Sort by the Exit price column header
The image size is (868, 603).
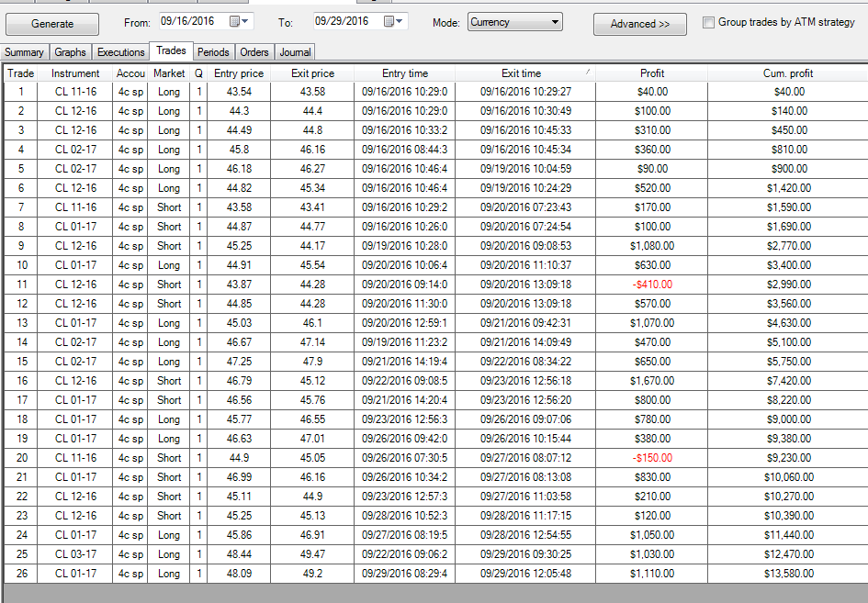pos(312,73)
